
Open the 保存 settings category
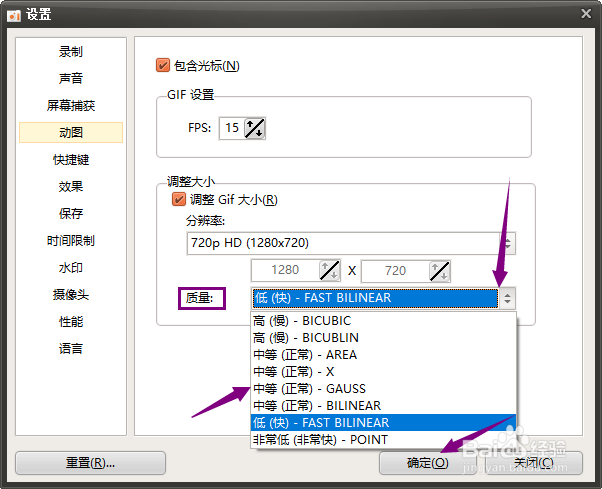click(x=71, y=213)
